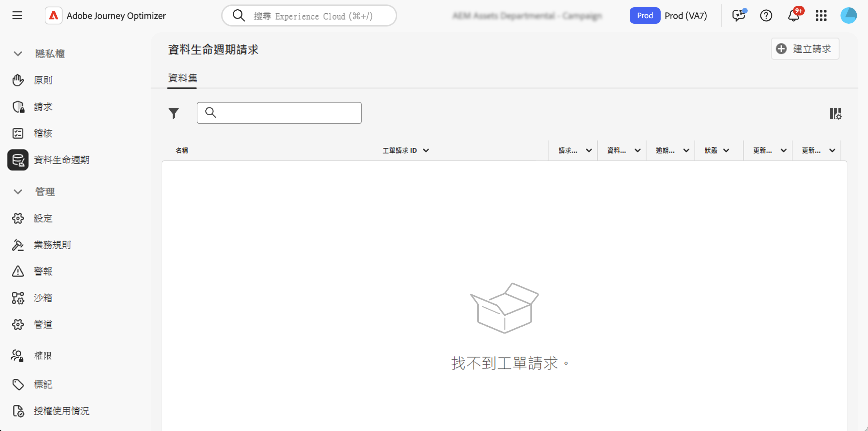This screenshot has height=431, width=868.
Task: Collapse the 隱私權 section
Action: pyautogui.click(x=18, y=54)
